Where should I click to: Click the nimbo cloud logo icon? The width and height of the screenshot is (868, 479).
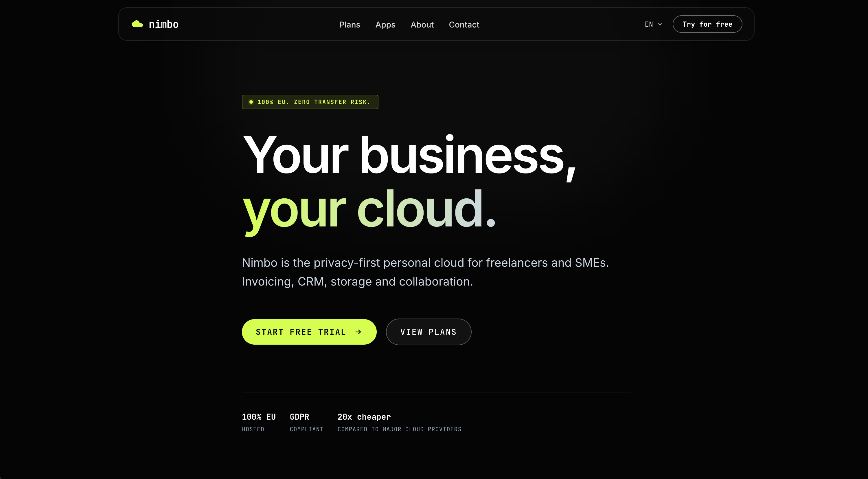tap(137, 24)
